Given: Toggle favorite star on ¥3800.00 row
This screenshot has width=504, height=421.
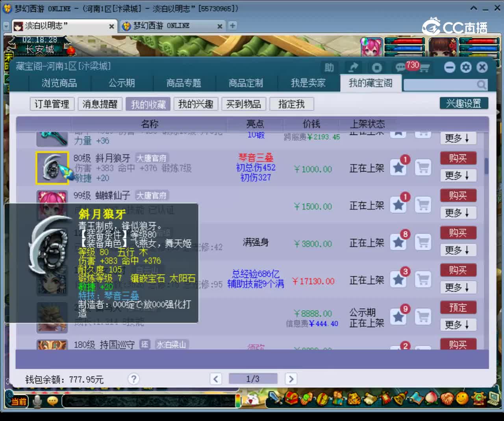Looking at the screenshot, I should [x=398, y=242].
